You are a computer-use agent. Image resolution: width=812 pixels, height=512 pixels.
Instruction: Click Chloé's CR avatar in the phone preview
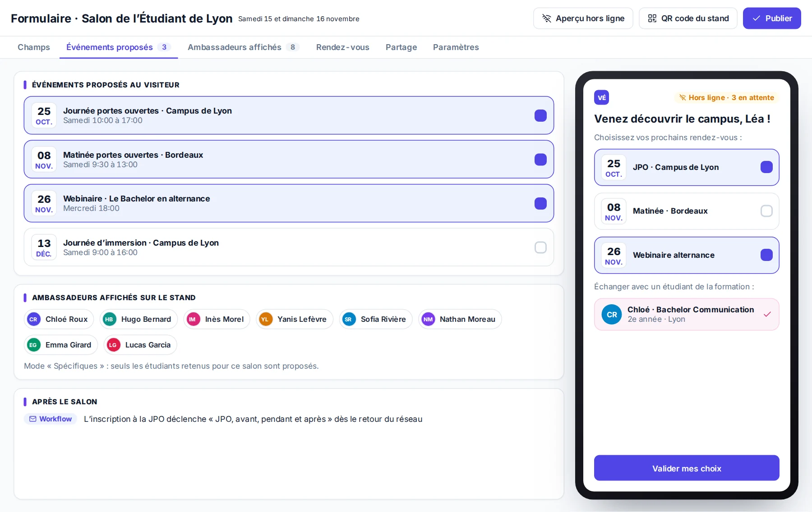[612, 315]
